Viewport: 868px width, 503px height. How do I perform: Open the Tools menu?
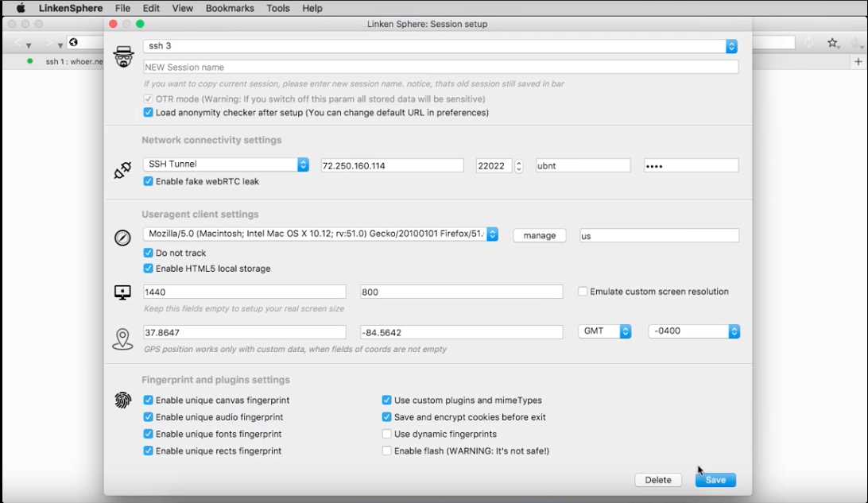278,8
